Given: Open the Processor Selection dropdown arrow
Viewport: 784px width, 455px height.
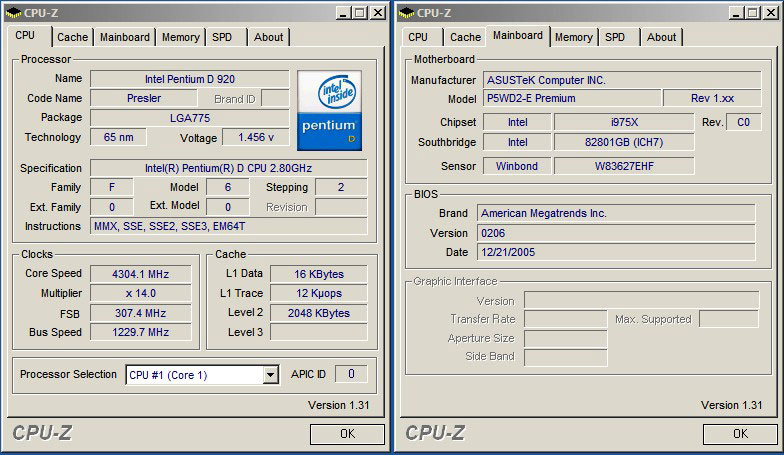Looking at the screenshot, I should (270, 374).
